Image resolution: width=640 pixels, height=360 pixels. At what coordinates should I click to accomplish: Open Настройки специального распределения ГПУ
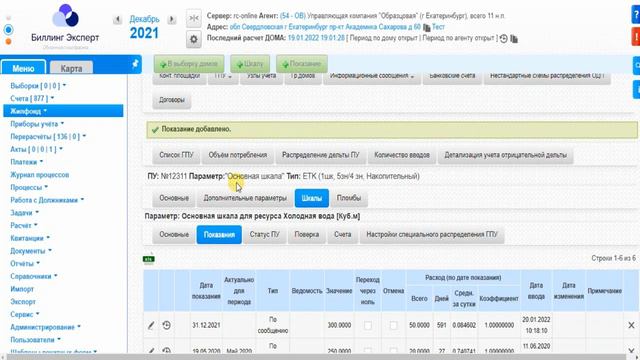point(432,235)
